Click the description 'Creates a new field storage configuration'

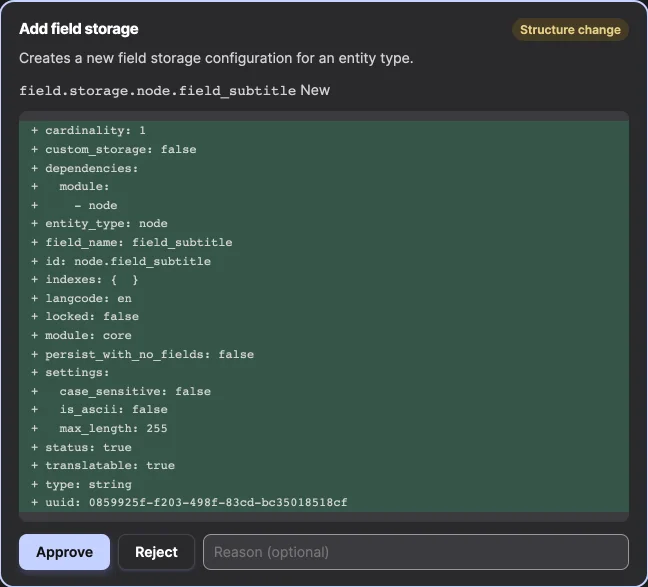216,58
